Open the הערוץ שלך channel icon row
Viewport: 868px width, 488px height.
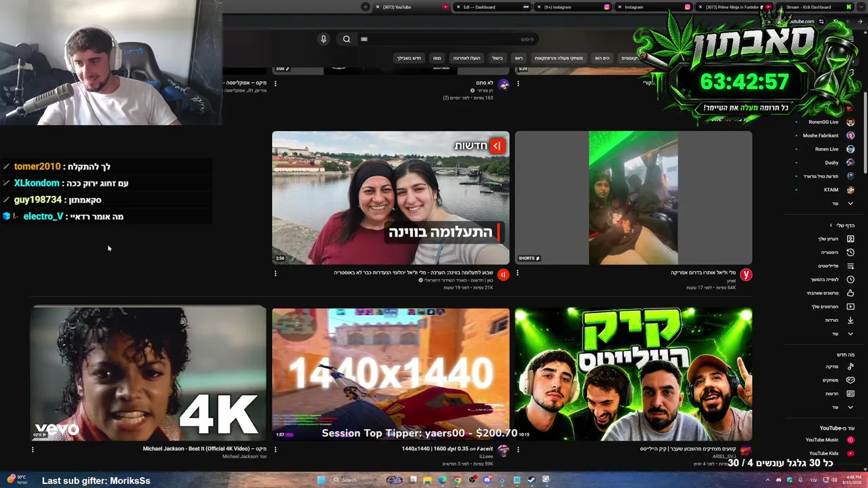click(835, 239)
